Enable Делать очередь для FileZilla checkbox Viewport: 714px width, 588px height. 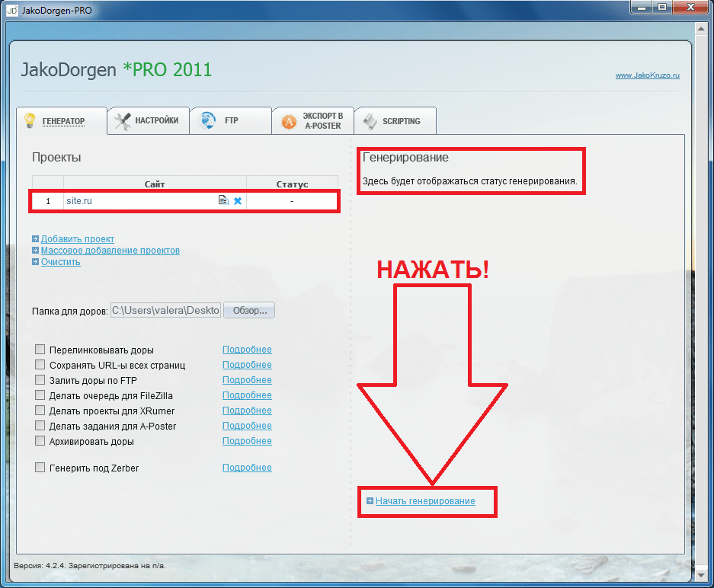click(40, 395)
